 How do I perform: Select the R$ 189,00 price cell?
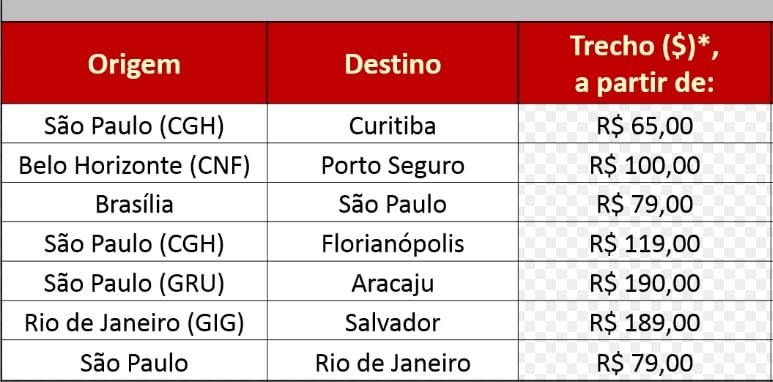click(x=645, y=320)
